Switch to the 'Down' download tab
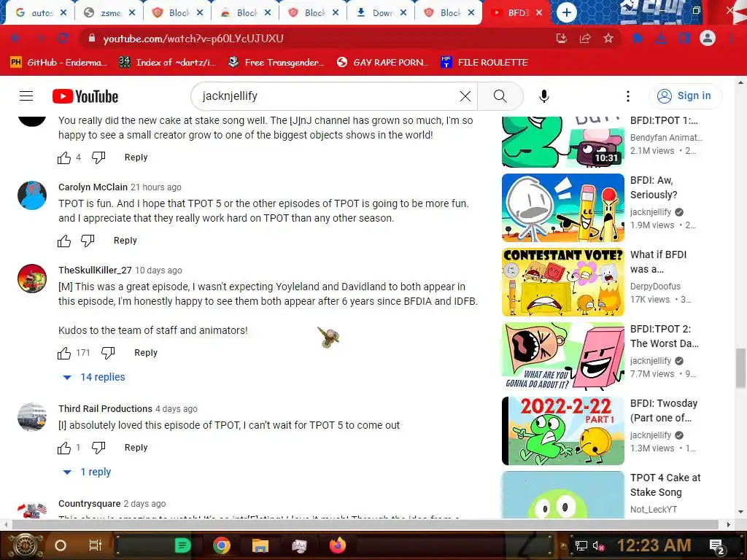Viewport: 747px width, 560px height. click(381, 13)
